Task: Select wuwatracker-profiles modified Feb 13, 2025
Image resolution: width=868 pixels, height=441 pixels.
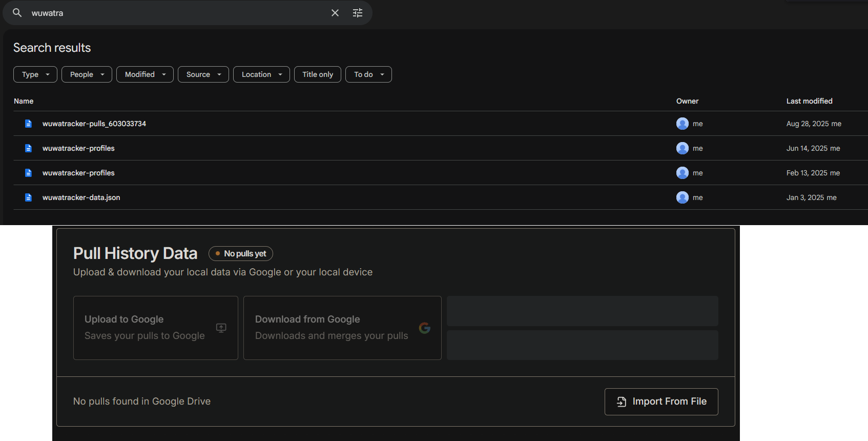Action: coord(78,173)
